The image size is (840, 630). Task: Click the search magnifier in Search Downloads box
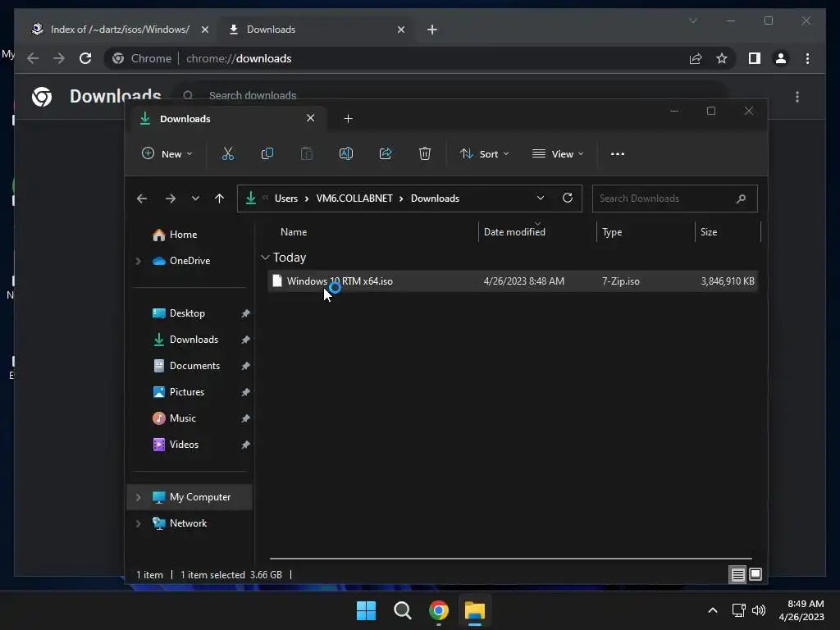742,199
